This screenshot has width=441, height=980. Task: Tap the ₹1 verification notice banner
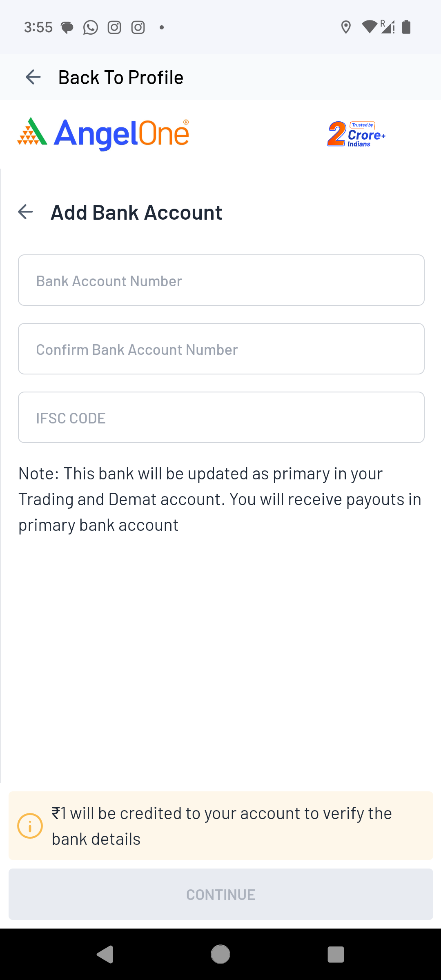(229, 826)
